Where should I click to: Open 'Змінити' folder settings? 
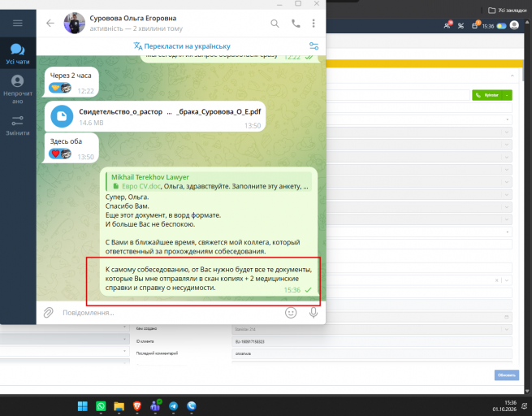pos(18,126)
